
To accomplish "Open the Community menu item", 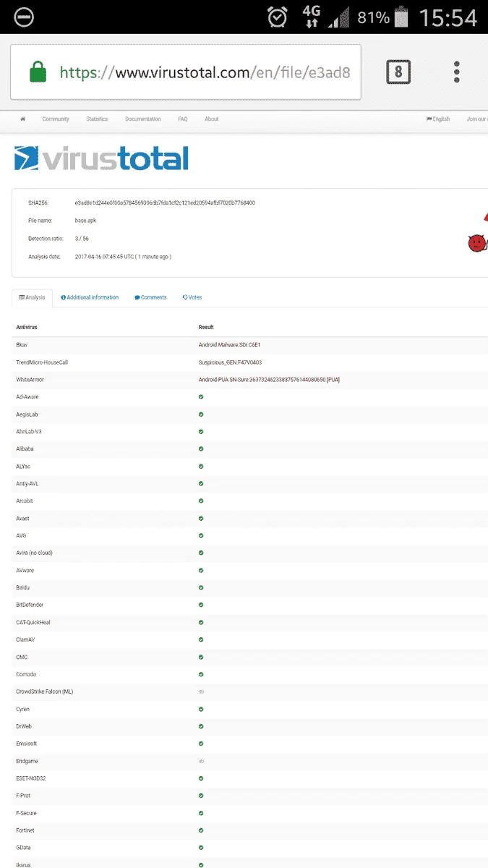I will point(56,119).
